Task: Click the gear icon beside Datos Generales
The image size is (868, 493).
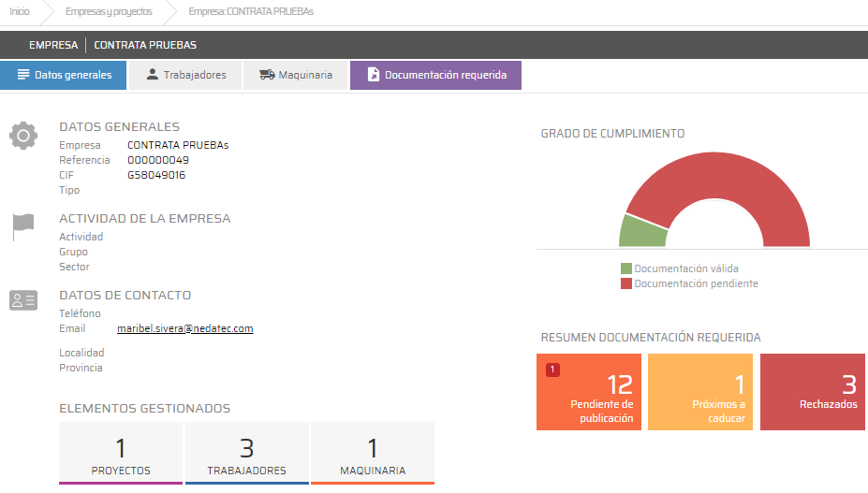Action: 23,136
